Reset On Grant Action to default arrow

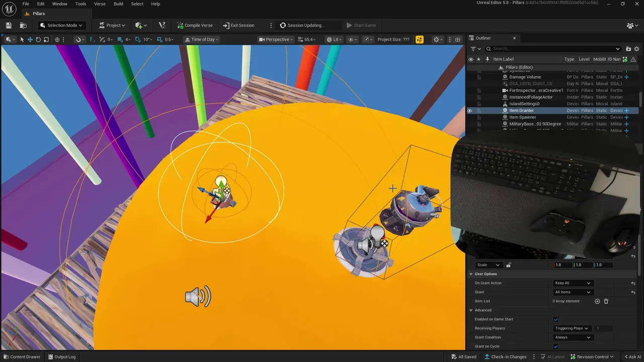(x=633, y=283)
